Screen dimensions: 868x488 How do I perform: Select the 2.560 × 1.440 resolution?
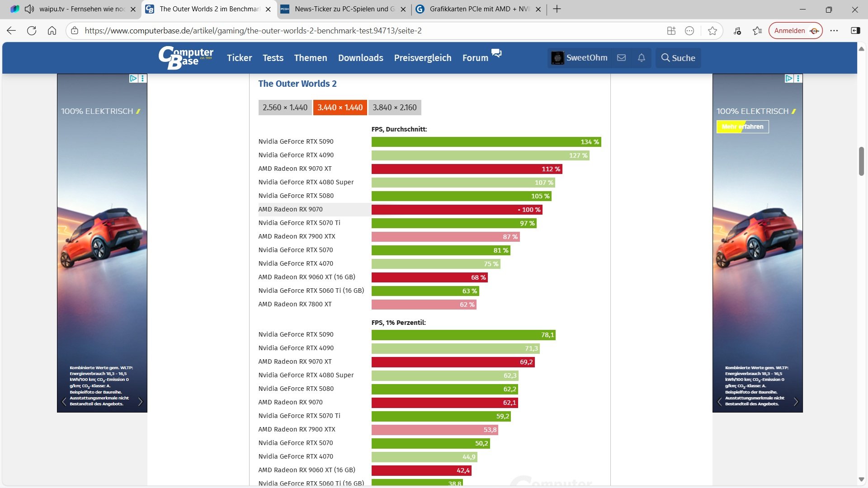(285, 108)
